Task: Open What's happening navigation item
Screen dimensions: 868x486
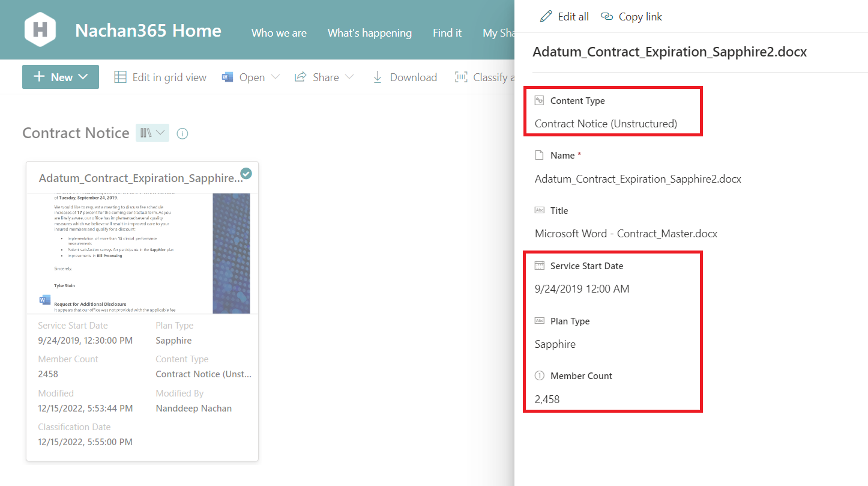Action: click(x=369, y=33)
